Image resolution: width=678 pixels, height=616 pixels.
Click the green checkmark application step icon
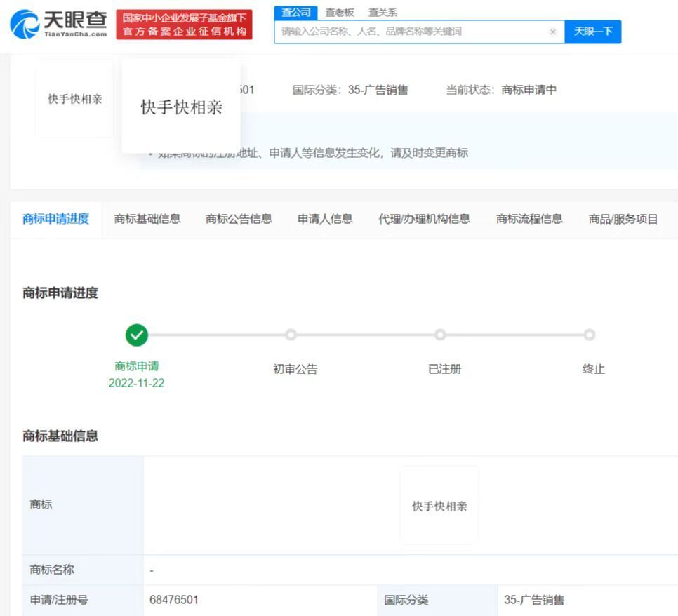point(137,335)
